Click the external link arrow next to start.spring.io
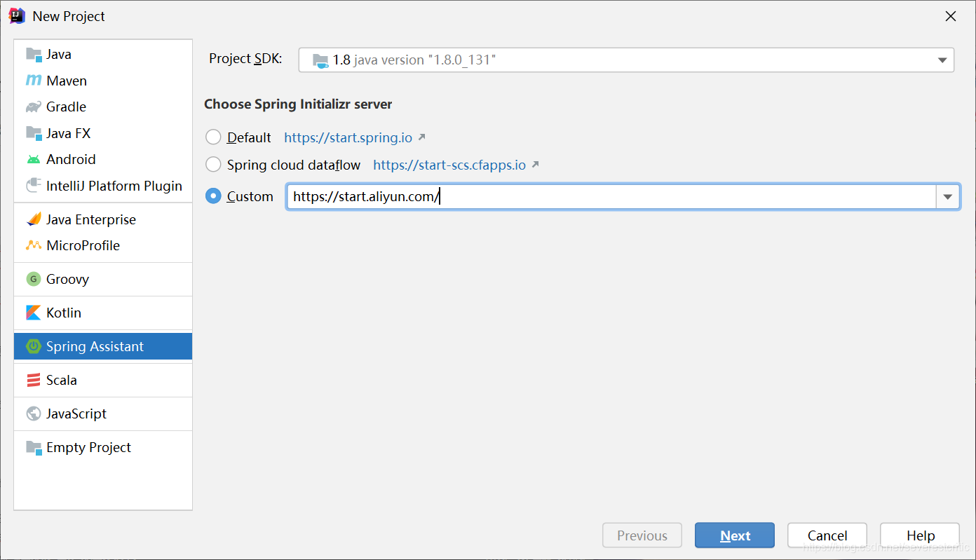The image size is (976, 560). tap(421, 137)
